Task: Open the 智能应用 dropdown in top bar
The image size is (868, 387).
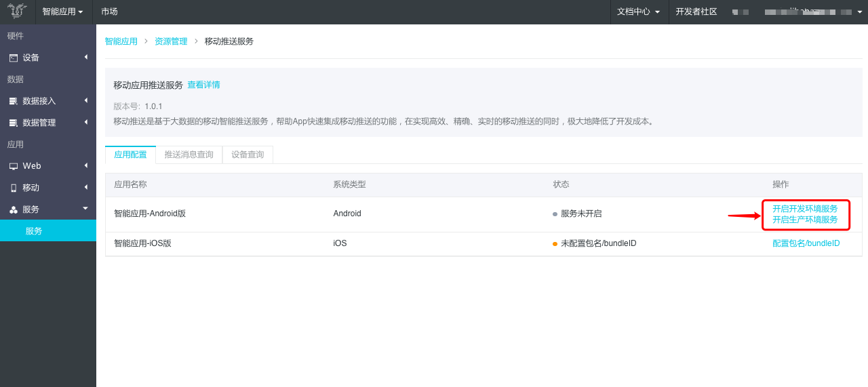Action: (x=62, y=12)
